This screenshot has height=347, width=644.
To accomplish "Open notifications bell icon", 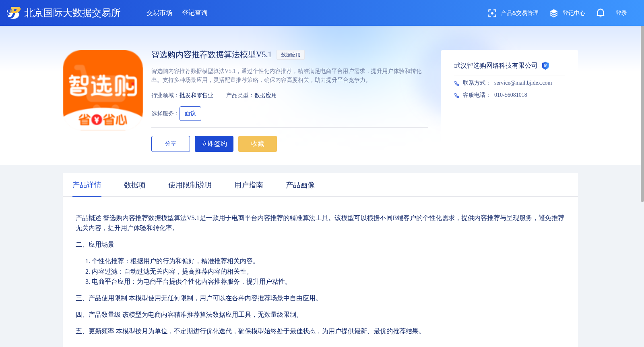I will tap(601, 13).
